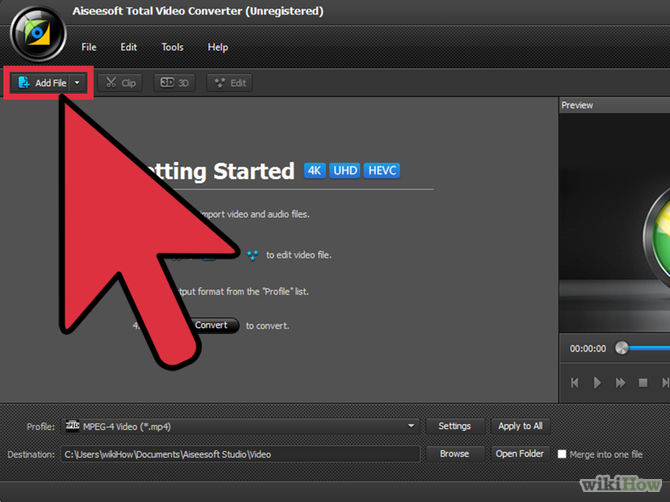Click Open Folder button
The height and width of the screenshot is (502, 670).
tap(520, 454)
